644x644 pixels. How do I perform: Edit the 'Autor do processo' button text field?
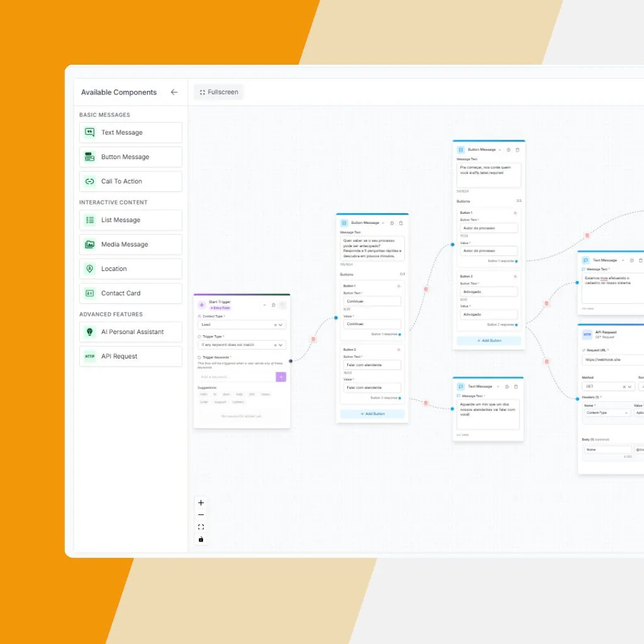[489, 228]
